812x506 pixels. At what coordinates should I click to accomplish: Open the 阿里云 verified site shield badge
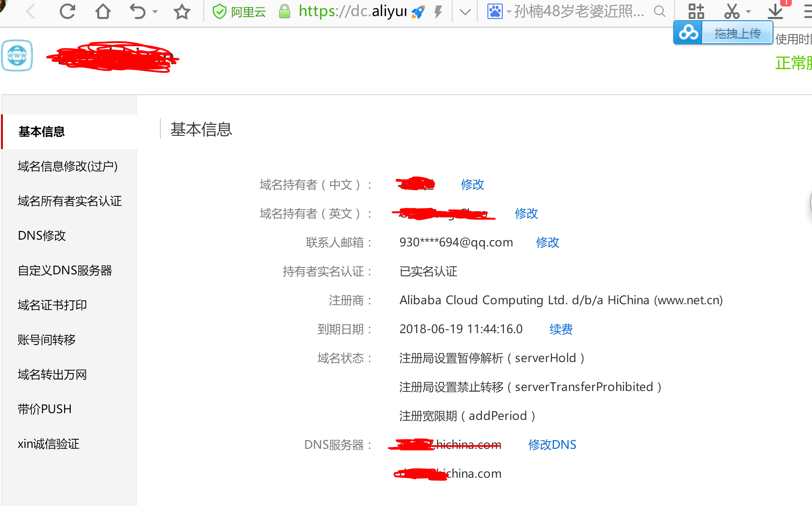point(220,11)
